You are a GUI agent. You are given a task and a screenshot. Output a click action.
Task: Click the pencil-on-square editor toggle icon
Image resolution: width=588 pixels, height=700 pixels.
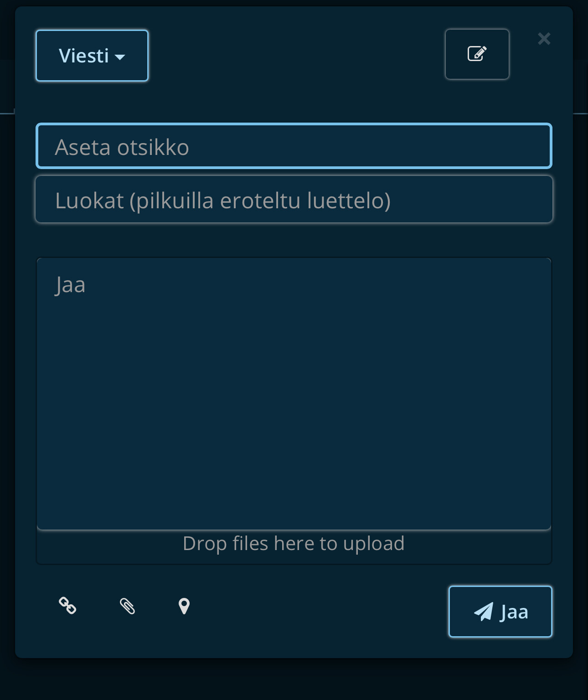(477, 54)
